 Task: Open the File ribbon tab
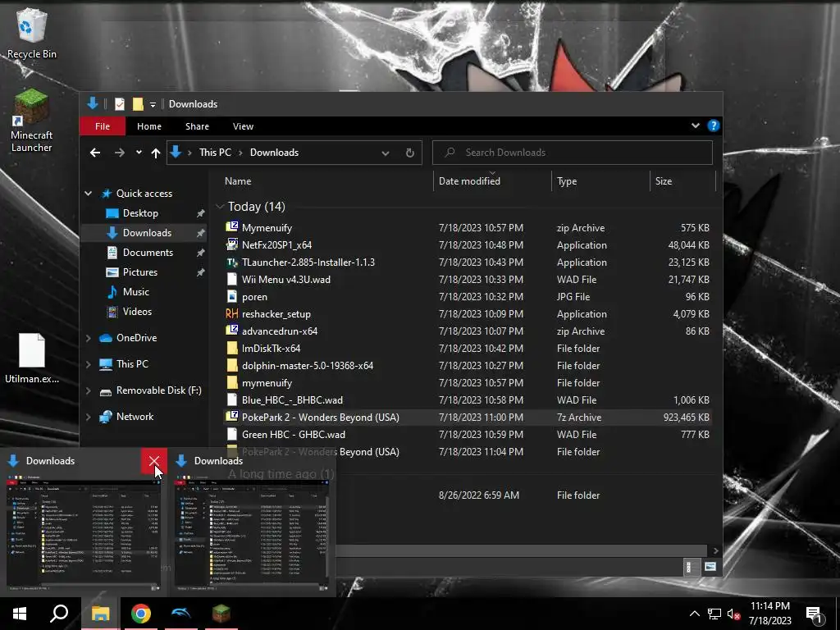(x=103, y=126)
